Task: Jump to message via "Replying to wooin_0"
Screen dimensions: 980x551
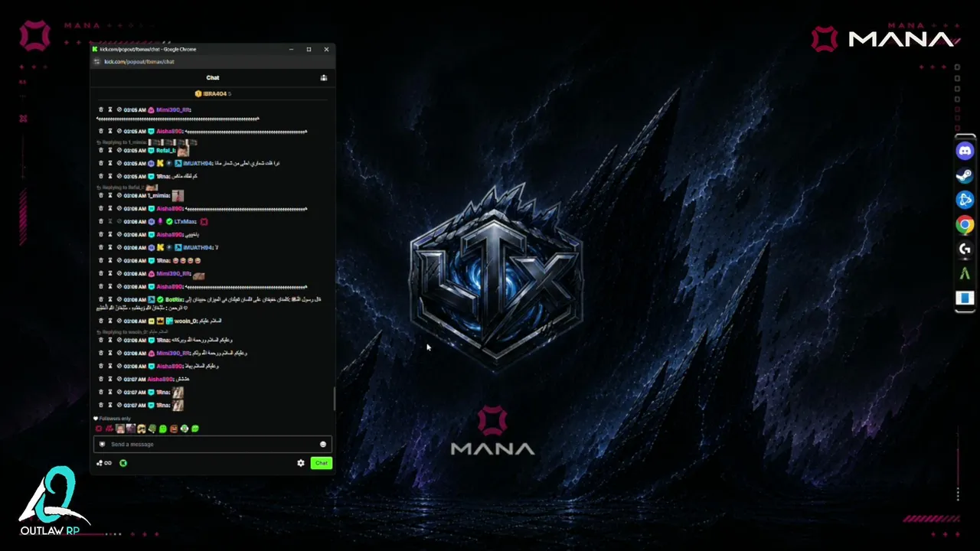Action: tap(125, 331)
